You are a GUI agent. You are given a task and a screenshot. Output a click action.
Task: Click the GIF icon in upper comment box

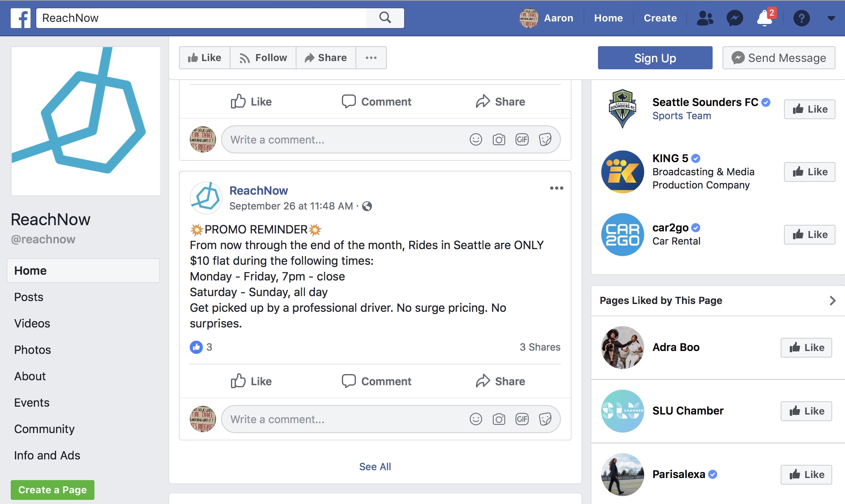tap(522, 140)
